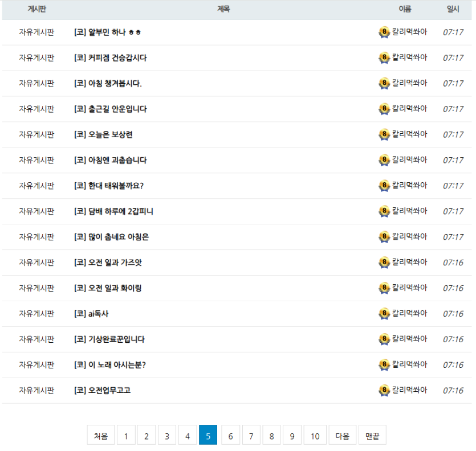476x451 pixels.
Task: Click 07:16 time in '기상완료꾼입니다' row
Action: pyautogui.click(x=453, y=339)
